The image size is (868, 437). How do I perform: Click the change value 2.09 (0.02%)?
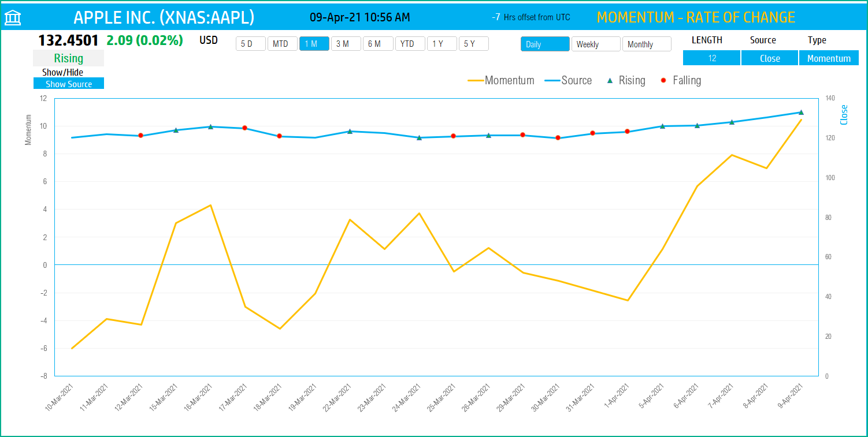coord(144,40)
